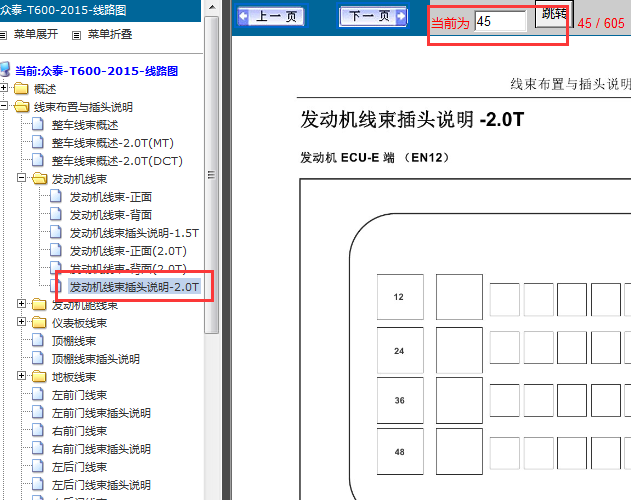Collapse the 线束布置与插头说明 folder node

pos(4,106)
